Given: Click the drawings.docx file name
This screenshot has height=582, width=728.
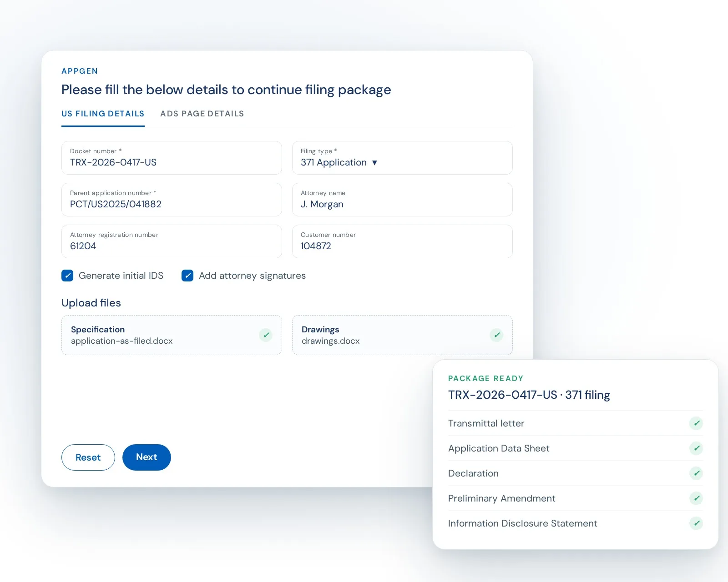Looking at the screenshot, I should [331, 341].
